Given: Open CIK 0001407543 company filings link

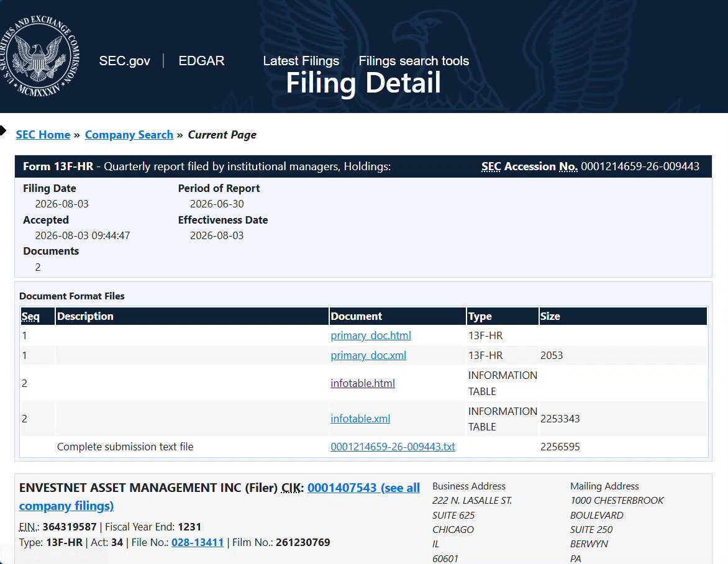Looking at the screenshot, I should [363, 488].
